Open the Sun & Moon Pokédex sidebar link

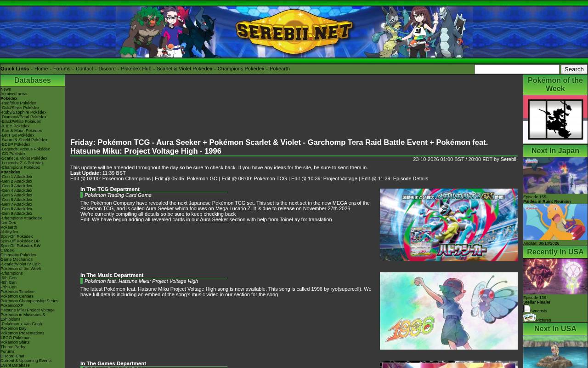point(21,131)
